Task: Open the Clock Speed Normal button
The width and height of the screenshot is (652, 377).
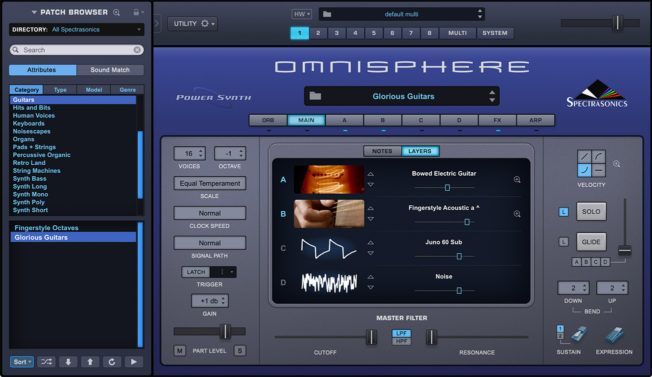Action: point(210,213)
